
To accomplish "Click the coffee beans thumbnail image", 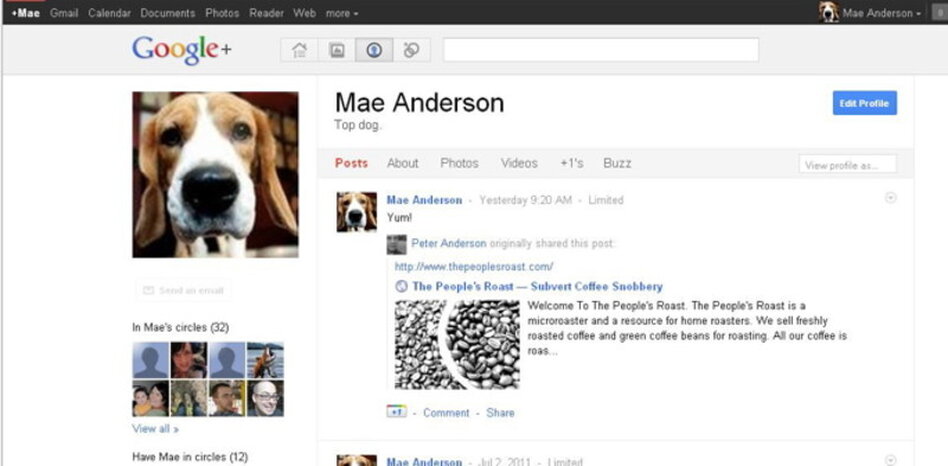I will (x=457, y=345).
